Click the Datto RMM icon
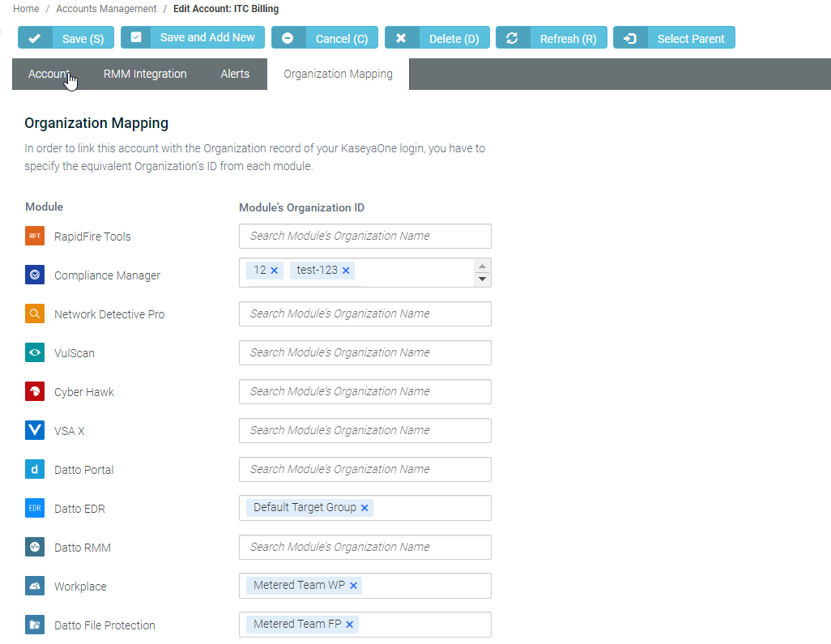The width and height of the screenshot is (831, 644). 34,547
